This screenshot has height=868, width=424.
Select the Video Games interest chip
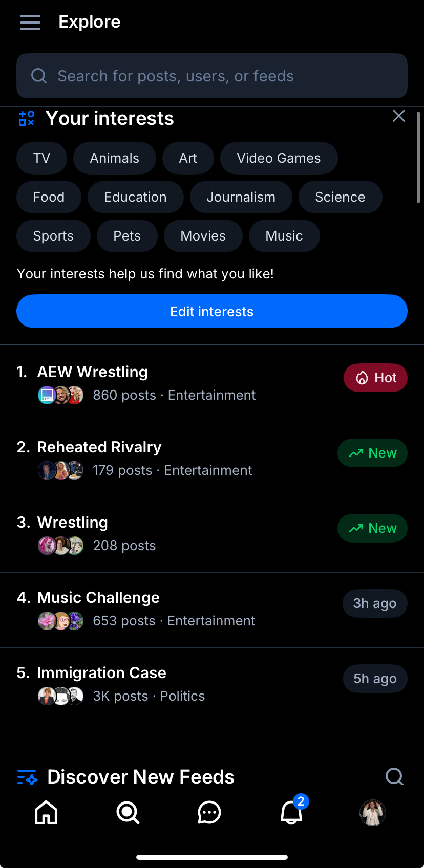point(279,158)
